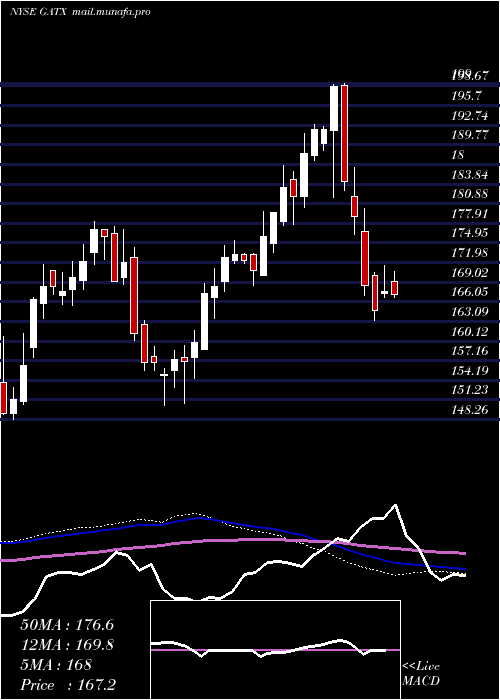This screenshot has height=700, width=500.
Task: Select the 154.19 price level label
Action: pos(470,371)
